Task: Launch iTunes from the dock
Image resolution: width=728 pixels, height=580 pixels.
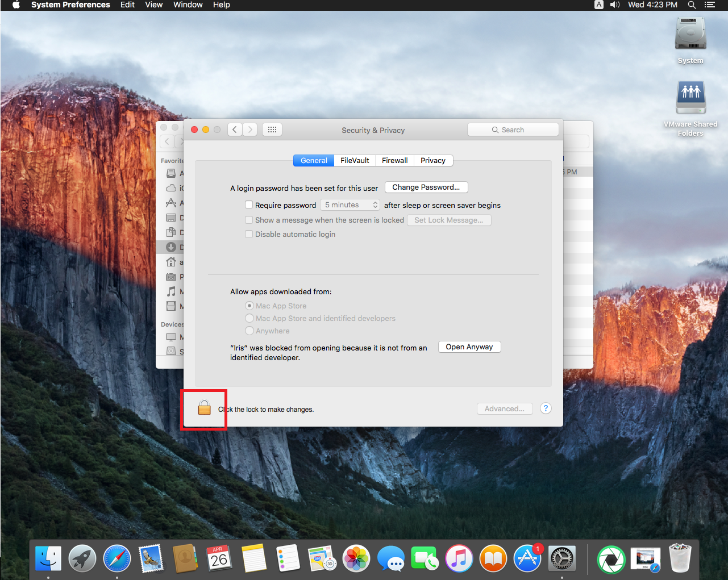Action: (459, 559)
